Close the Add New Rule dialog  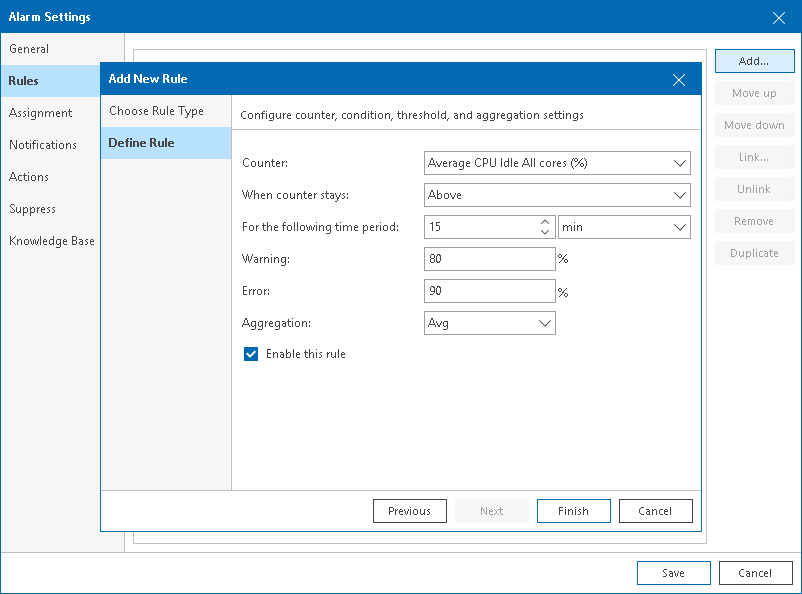click(679, 80)
